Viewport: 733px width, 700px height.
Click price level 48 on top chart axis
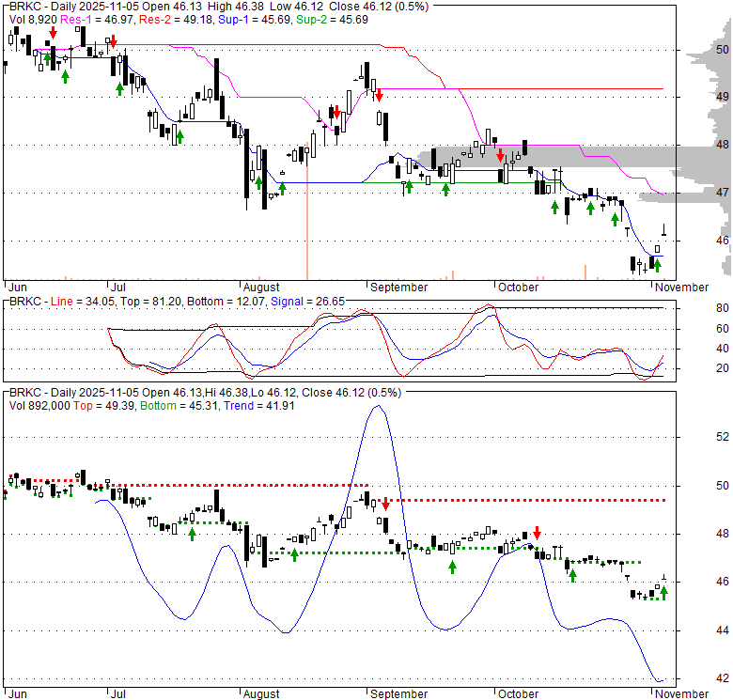pyautogui.click(x=722, y=145)
